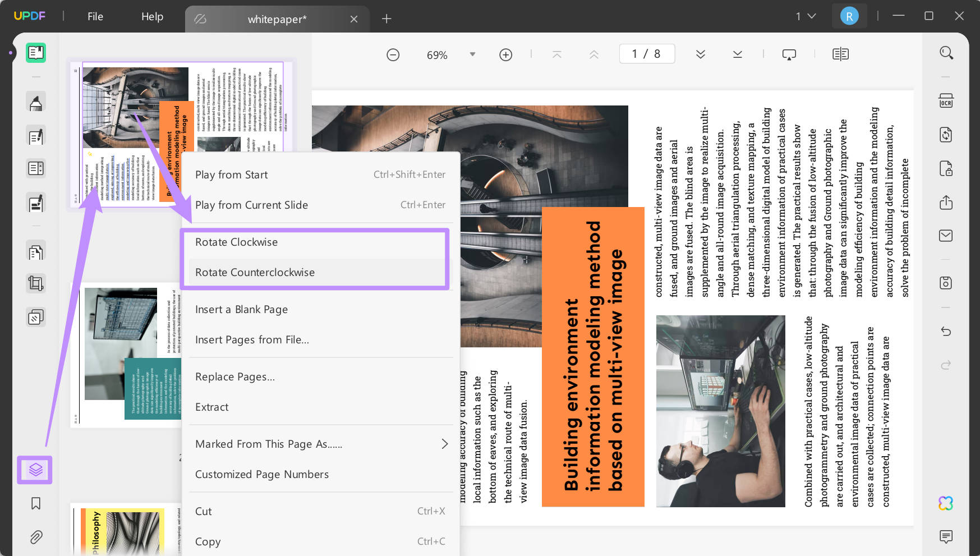The image size is (980, 556).
Task: Run OCR from the right sidebar
Action: (946, 101)
